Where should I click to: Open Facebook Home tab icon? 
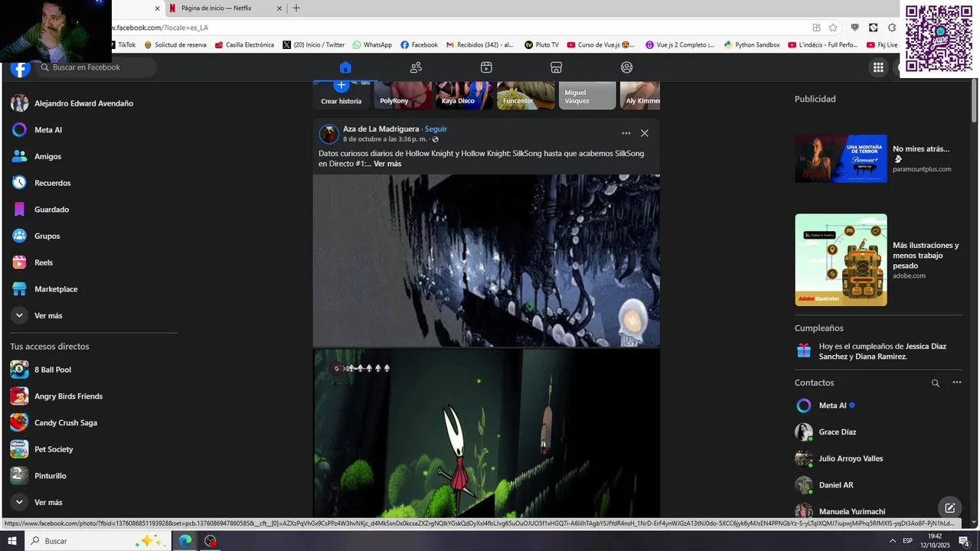click(x=345, y=67)
